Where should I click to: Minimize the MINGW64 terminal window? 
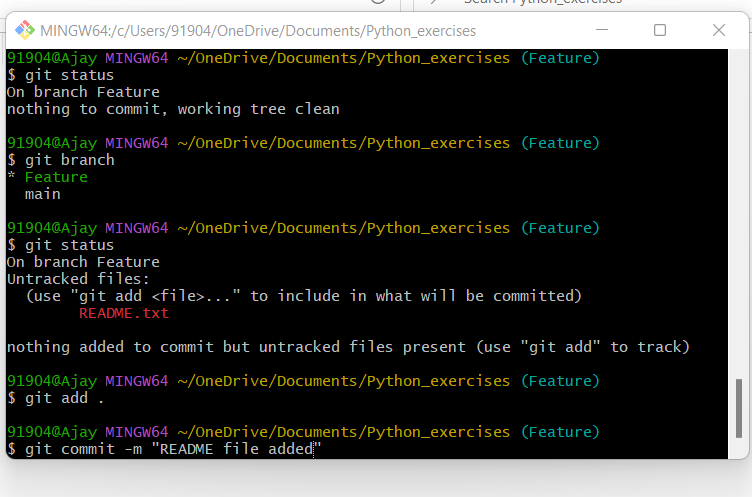tap(602, 30)
